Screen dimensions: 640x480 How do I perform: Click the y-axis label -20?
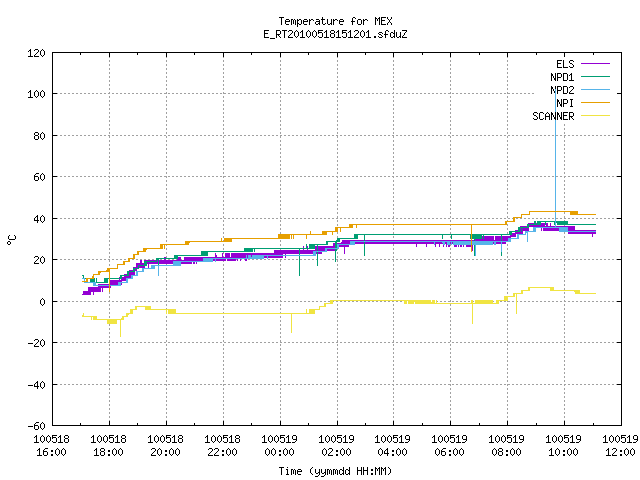pos(36,343)
